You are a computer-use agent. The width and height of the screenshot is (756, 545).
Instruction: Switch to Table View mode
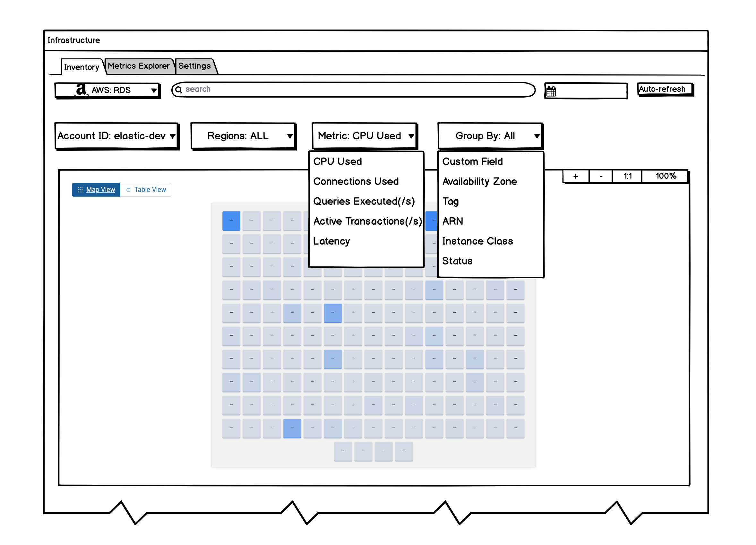(150, 189)
